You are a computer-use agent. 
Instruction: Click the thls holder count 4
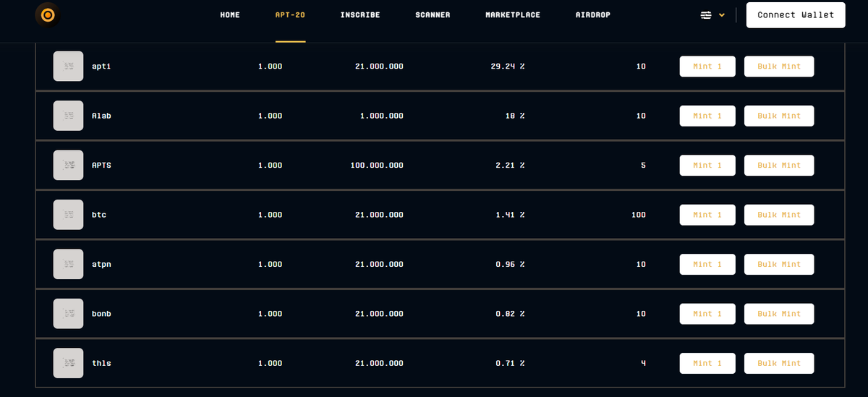coord(644,363)
